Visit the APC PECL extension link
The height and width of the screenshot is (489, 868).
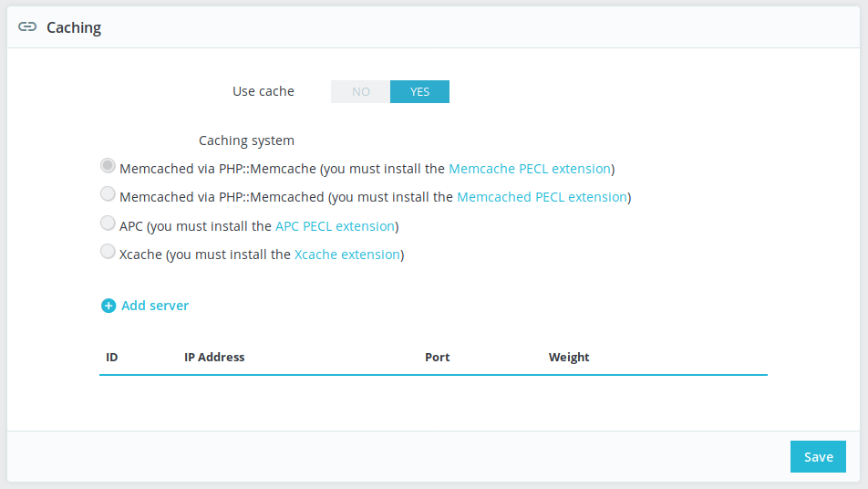point(335,226)
